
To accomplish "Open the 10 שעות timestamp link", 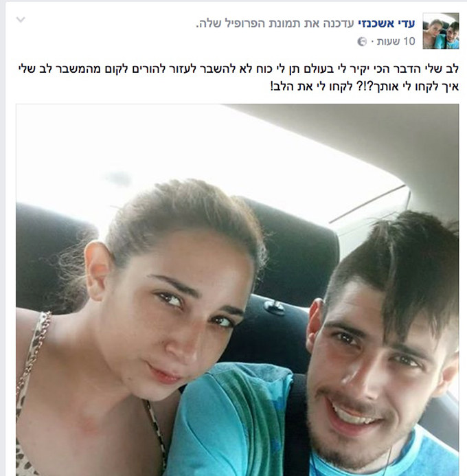I will pyautogui.click(x=396, y=41).
